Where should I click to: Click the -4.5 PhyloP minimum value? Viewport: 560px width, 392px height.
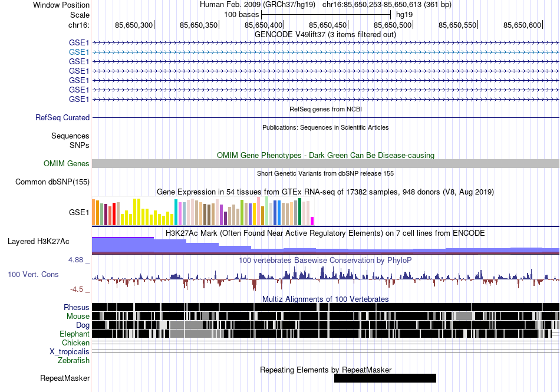(x=77, y=289)
